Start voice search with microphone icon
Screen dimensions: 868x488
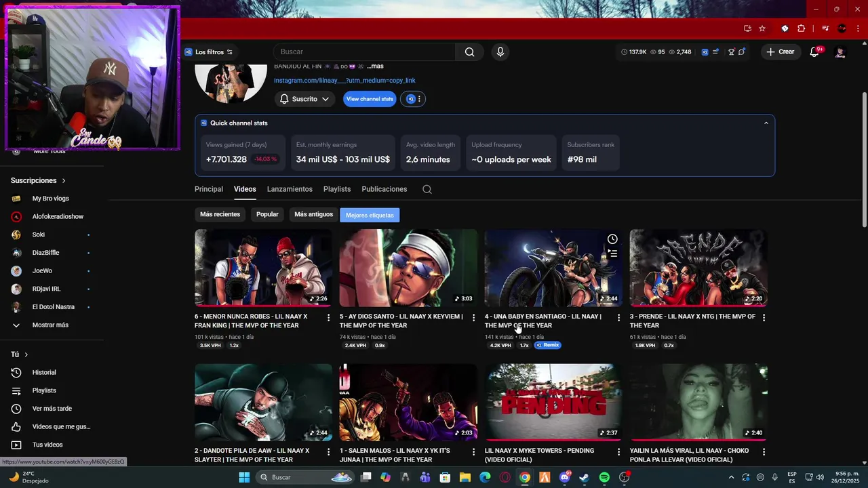(500, 52)
